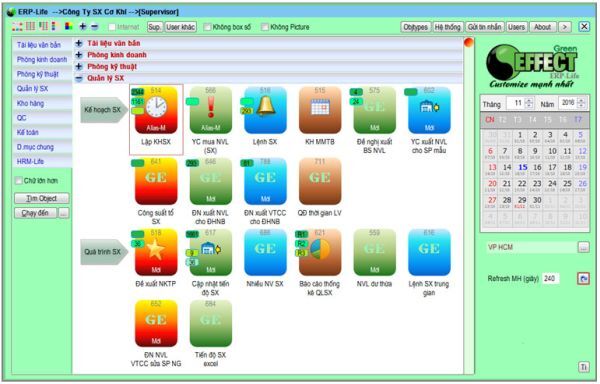Open the Lệnh SX bell icon
Image resolution: width=600 pixels, height=384 pixels.
tap(265, 110)
